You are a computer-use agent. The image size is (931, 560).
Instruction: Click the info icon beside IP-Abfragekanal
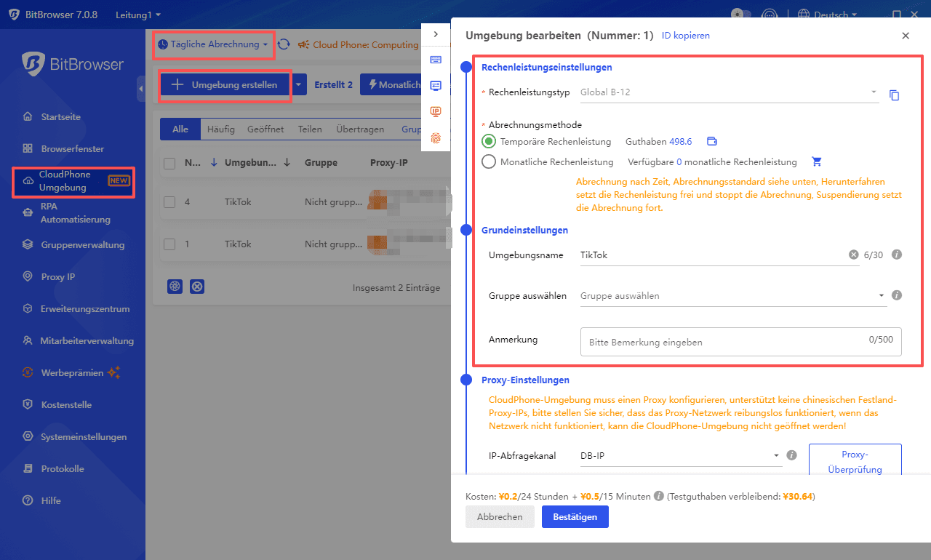tap(792, 455)
